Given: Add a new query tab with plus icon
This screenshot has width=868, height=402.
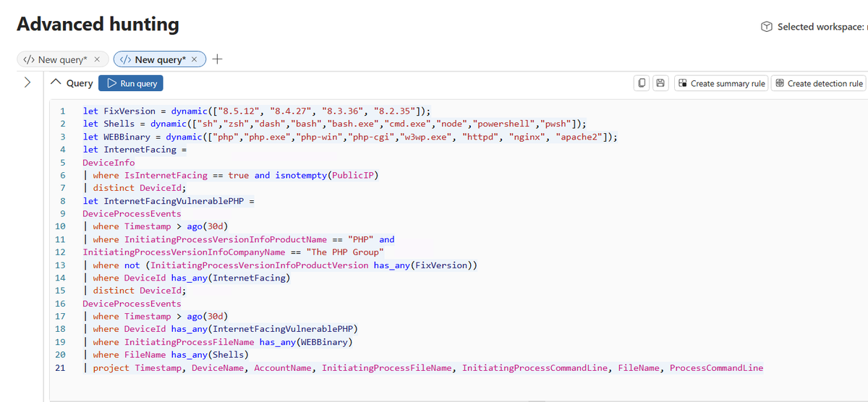Looking at the screenshot, I should tap(218, 59).
